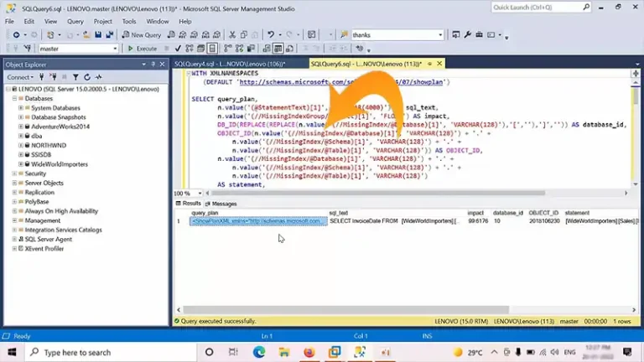This screenshot has width=644, height=362.
Task: Collapse the Databases folder node
Action: pyautogui.click(x=16, y=99)
